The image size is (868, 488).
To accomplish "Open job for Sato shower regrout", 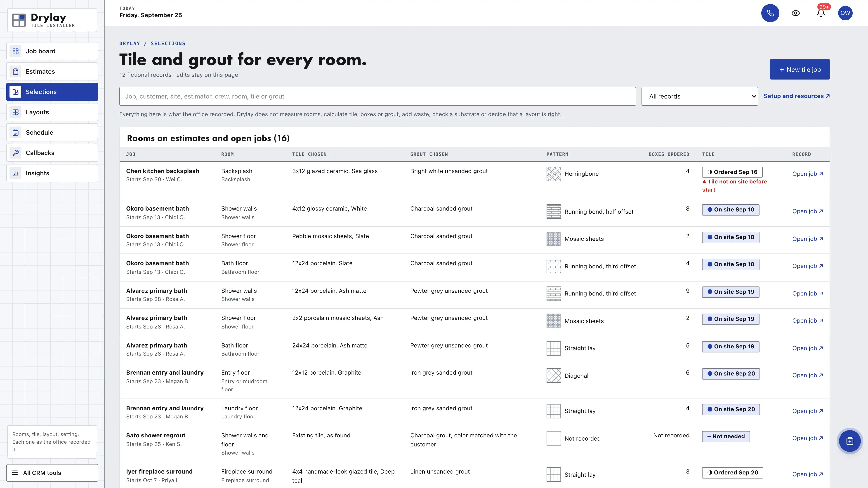I will [807, 438].
